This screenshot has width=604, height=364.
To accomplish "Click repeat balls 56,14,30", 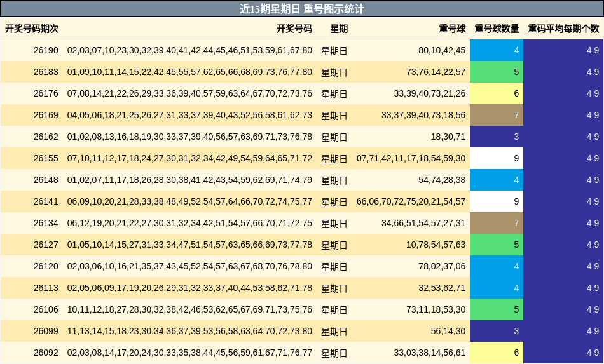I will point(448,331).
